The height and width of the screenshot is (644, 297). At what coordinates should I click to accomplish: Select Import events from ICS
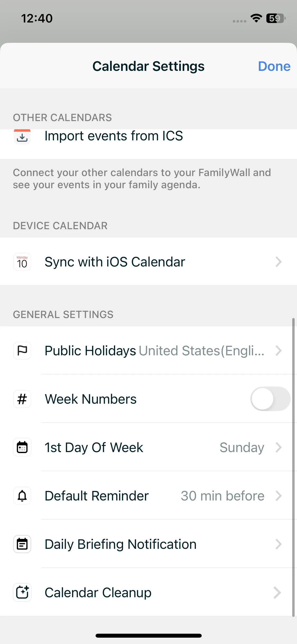[x=114, y=136]
